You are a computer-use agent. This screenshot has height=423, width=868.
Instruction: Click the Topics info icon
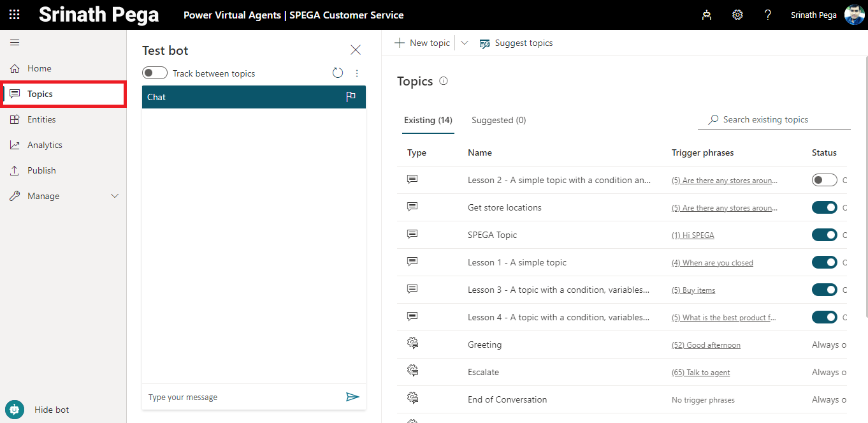pos(444,81)
